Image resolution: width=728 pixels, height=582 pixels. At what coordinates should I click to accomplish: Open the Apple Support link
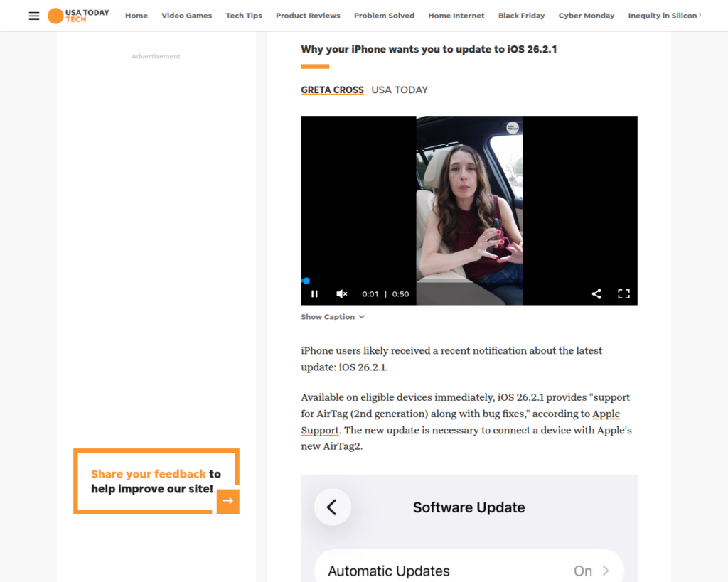pyautogui.click(x=605, y=414)
